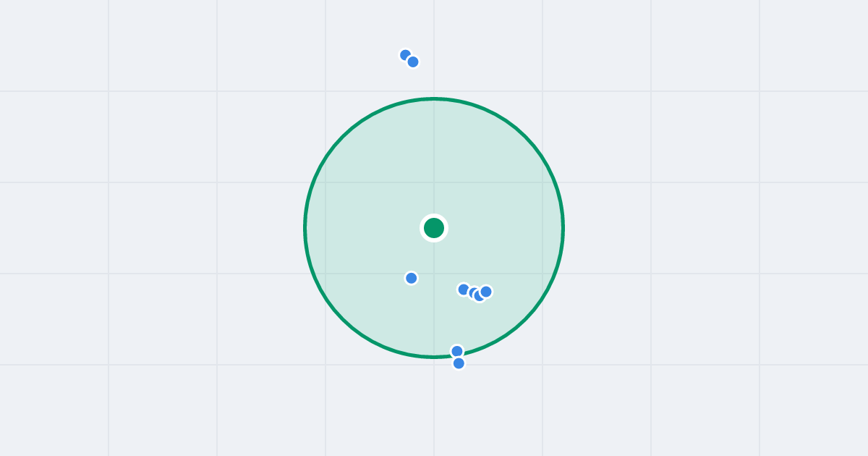Select the rightmost blue dot in the four-dot cluster
This screenshot has width=868, height=456.
coord(486,292)
